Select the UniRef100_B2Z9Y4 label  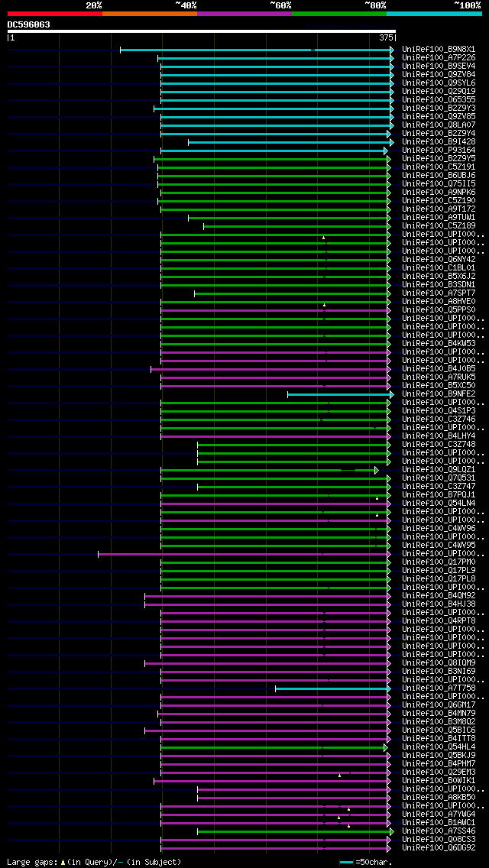(x=439, y=134)
